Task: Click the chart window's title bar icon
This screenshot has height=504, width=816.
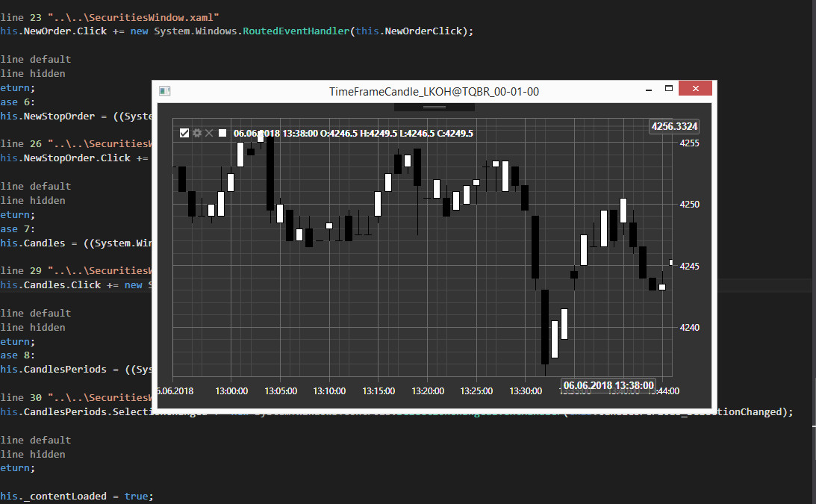Action: click(165, 91)
